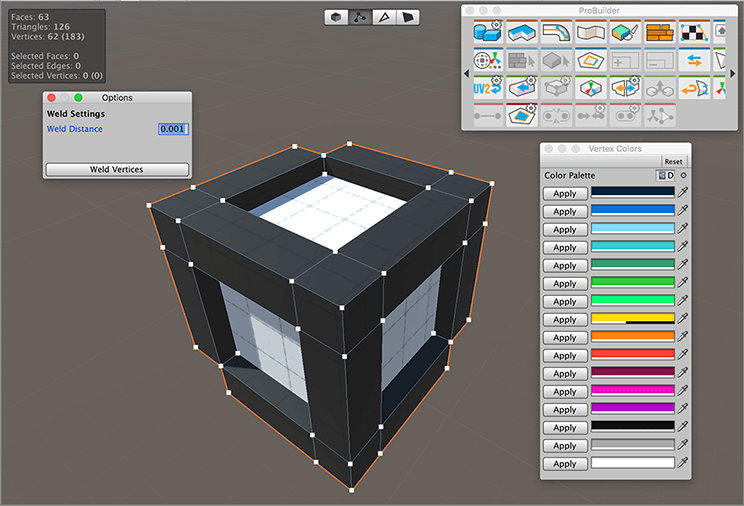Open the Color Palette object picker circle

[x=683, y=175]
